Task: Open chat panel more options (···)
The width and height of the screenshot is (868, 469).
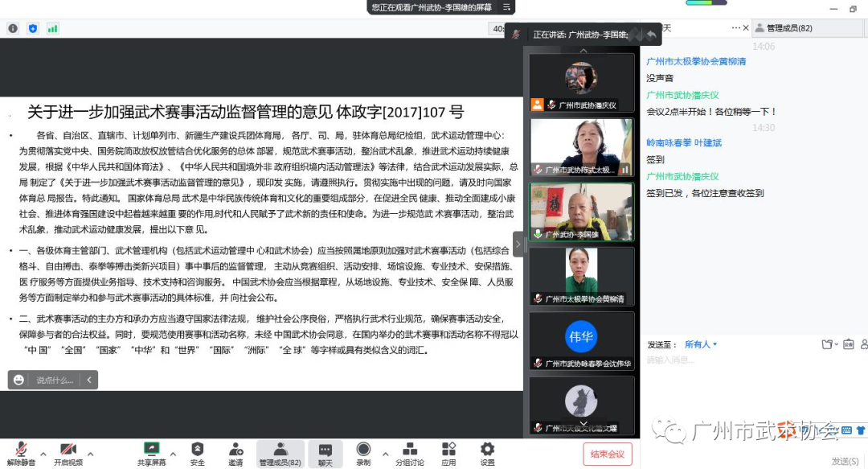Action: [735, 27]
